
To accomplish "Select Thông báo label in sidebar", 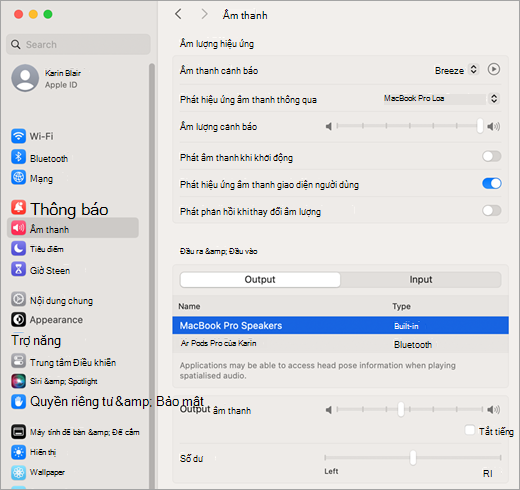I will pyautogui.click(x=69, y=209).
